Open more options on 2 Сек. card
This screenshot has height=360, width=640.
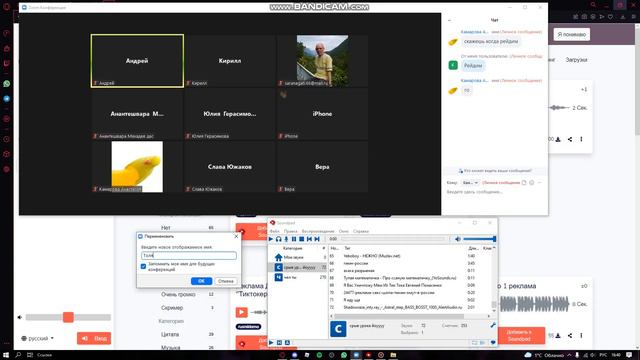click(581, 139)
